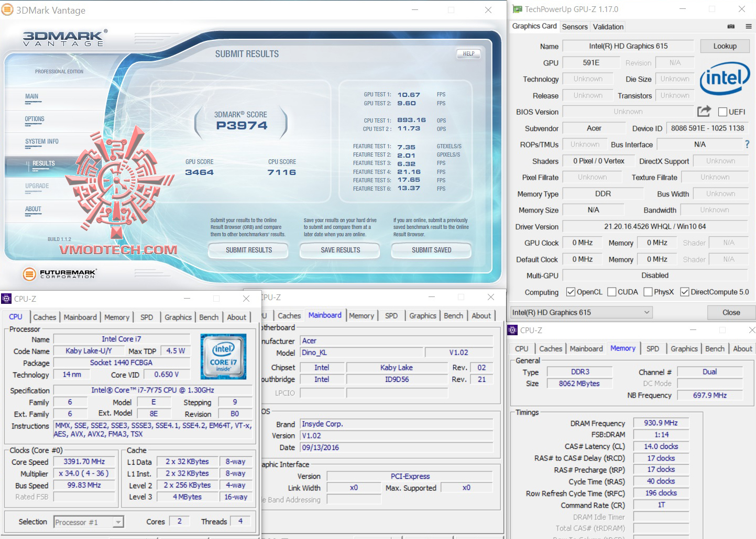
Task: Open SYSTEM INFO in 3DMark sidebar
Action: pos(42,141)
